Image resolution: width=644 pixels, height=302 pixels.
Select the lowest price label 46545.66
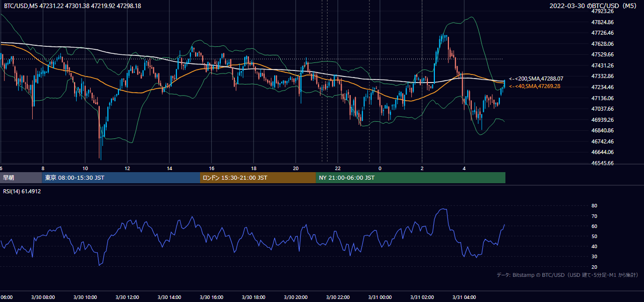(x=602, y=163)
